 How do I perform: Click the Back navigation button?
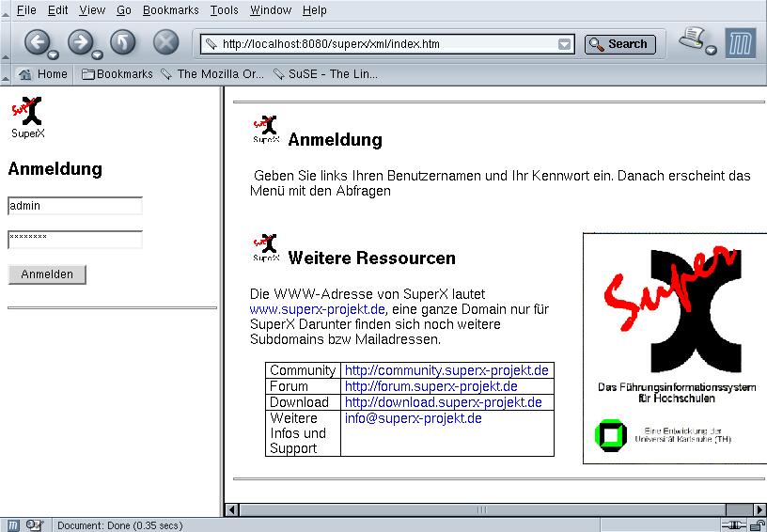(37, 41)
